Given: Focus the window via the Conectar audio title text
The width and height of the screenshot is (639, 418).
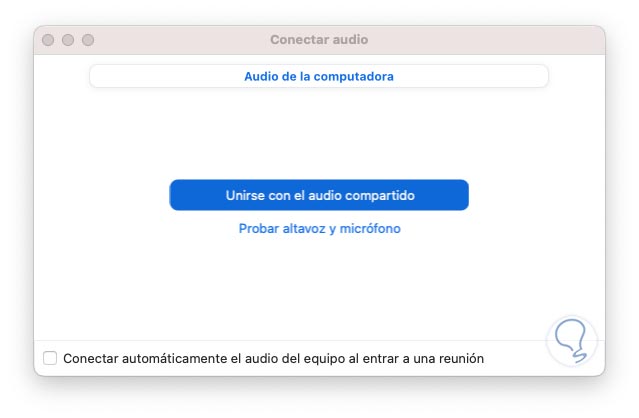Looking at the screenshot, I should pos(319,40).
